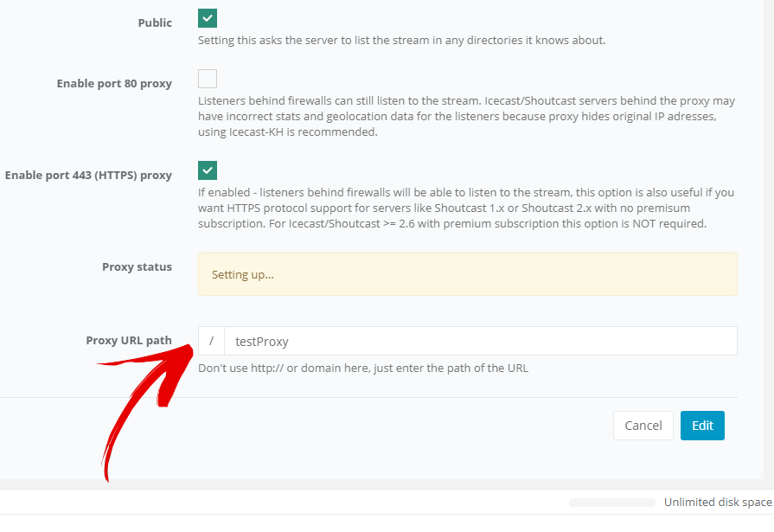774x532 pixels.
Task: Enable the port 80 proxy checkbox
Action: [x=208, y=79]
